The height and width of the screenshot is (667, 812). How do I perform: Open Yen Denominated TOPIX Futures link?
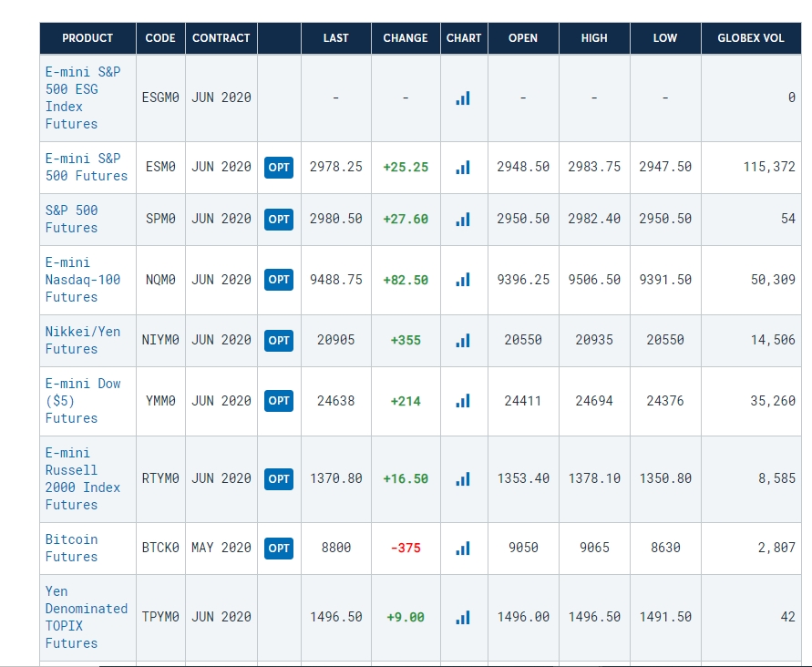[x=86, y=617]
